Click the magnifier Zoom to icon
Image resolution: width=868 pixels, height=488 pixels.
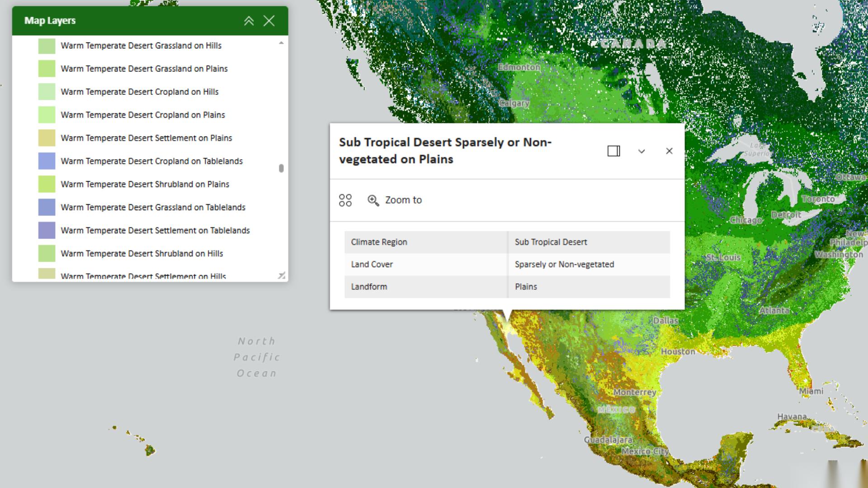click(x=373, y=200)
